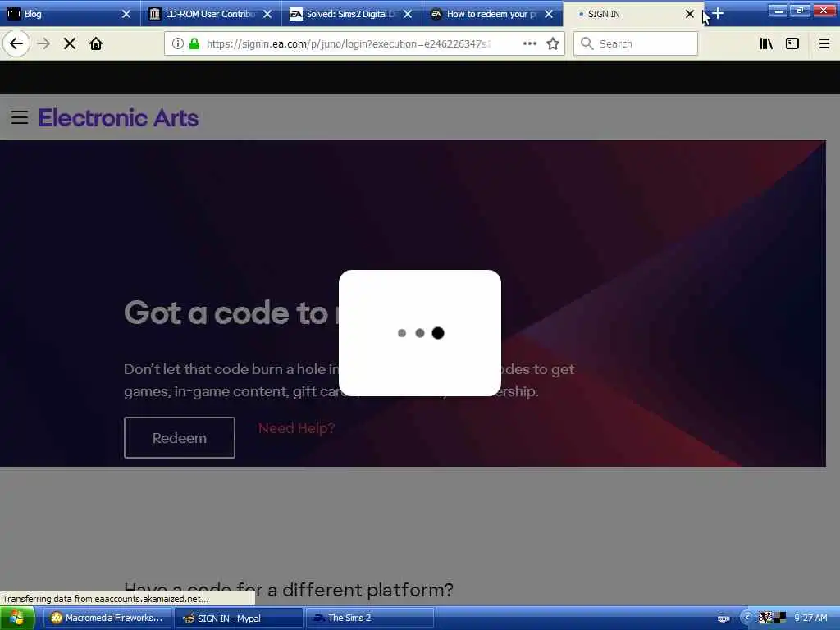Go back to the previous page
Image resolution: width=840 pixels, height=630 pixels.
[16, 43]
